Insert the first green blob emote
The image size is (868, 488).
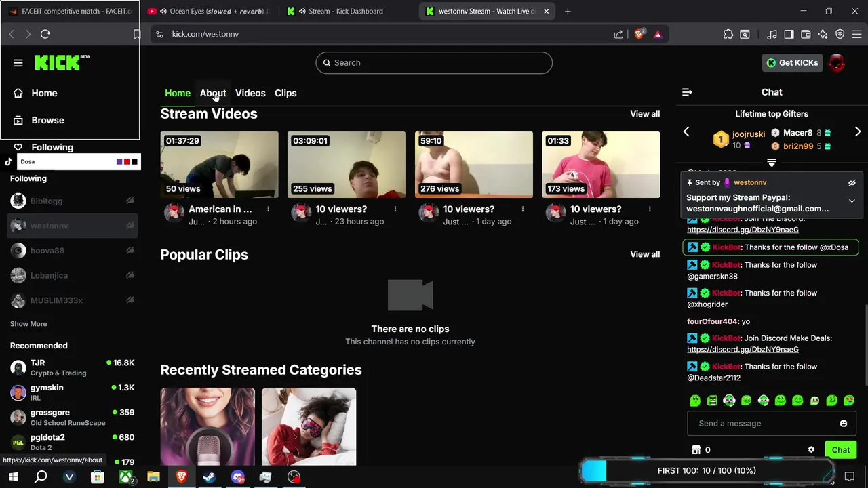coord(695,401)
